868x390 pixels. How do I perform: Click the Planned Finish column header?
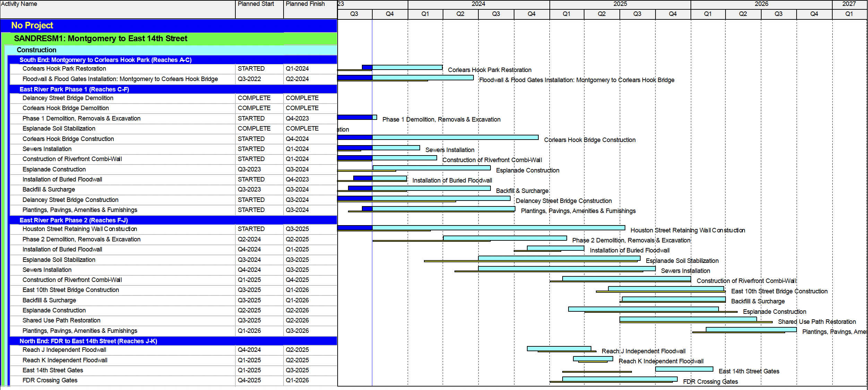tap(310, 9)
